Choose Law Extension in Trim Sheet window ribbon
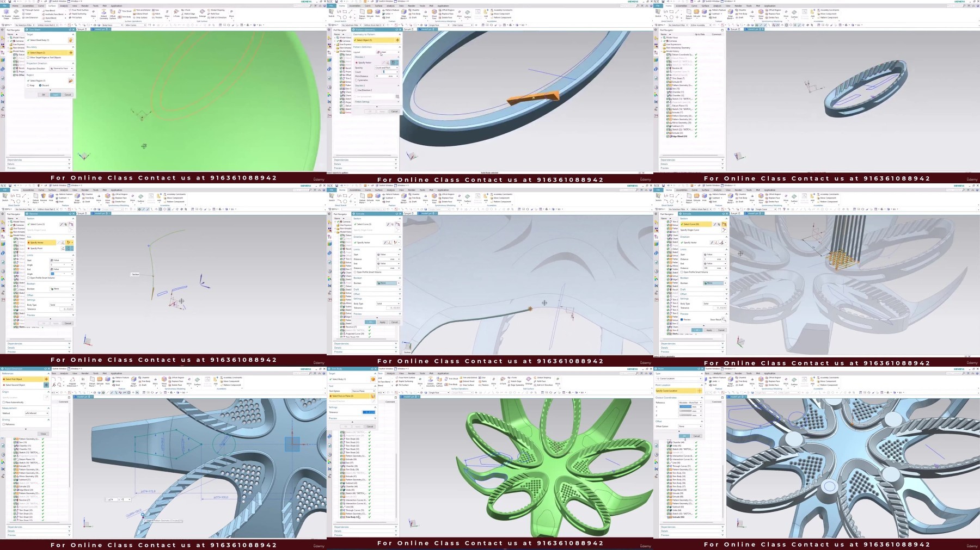 30,17
